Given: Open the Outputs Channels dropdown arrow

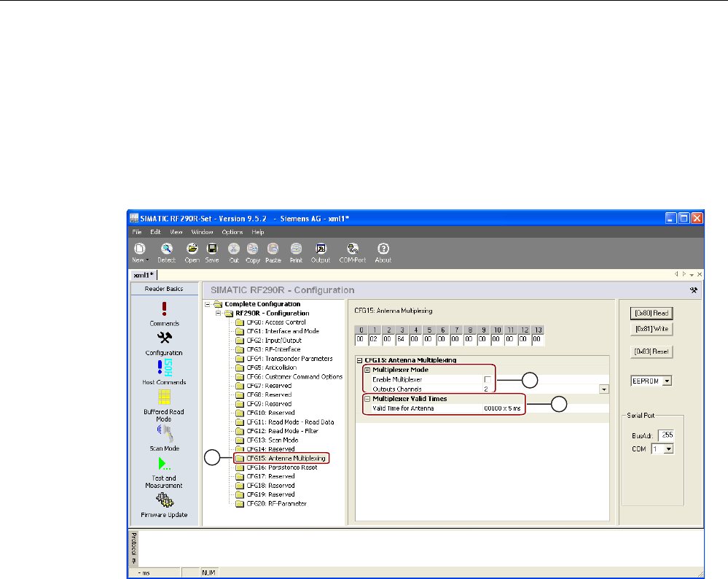Looking at the screenshot, I should tap(604, 389).
